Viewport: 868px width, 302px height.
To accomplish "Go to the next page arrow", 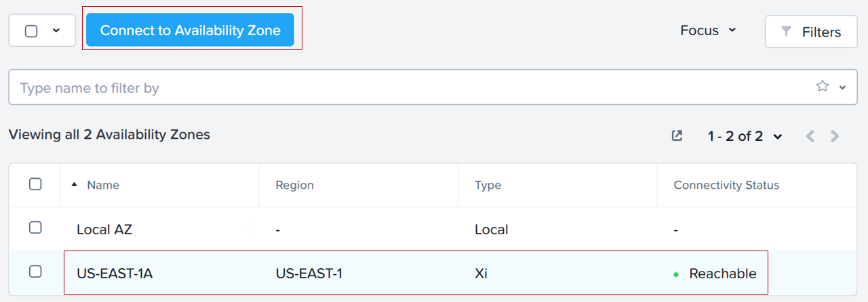I will (835, 136).
